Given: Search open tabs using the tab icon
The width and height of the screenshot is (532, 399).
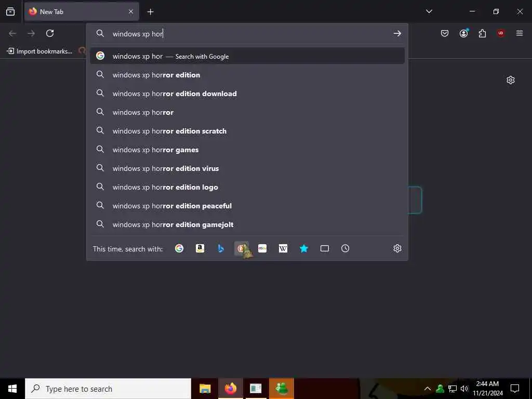Looking at the screenshot, I should [x=325, y=248].
